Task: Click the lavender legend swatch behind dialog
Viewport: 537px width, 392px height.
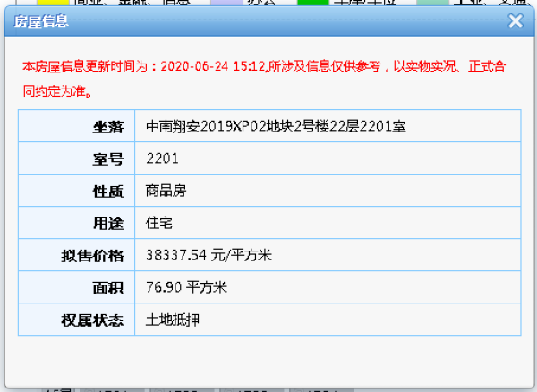Action: (x=226, y=3)
